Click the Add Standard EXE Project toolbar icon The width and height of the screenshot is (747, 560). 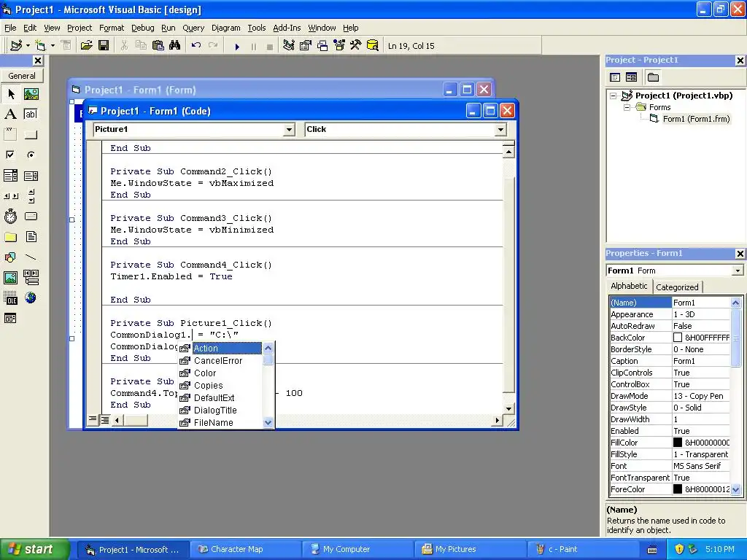point(16,46)
